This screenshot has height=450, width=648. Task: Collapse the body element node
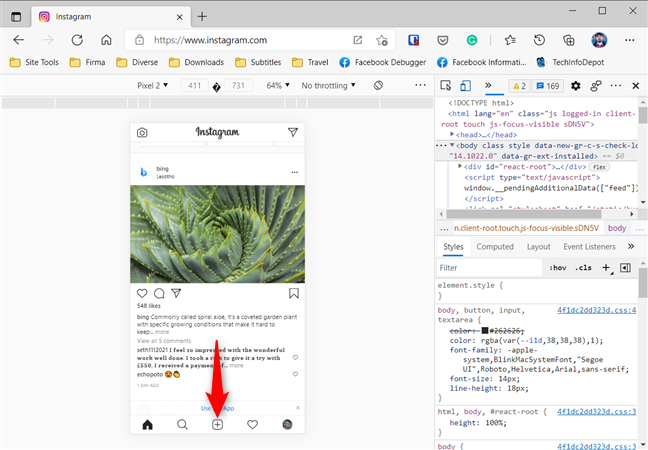coord(452,145)
